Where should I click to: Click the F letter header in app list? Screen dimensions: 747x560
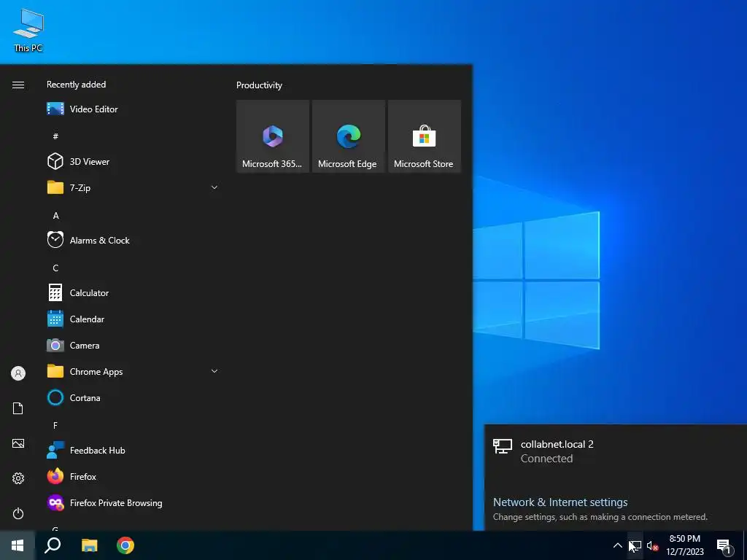[x=55, y=425]
